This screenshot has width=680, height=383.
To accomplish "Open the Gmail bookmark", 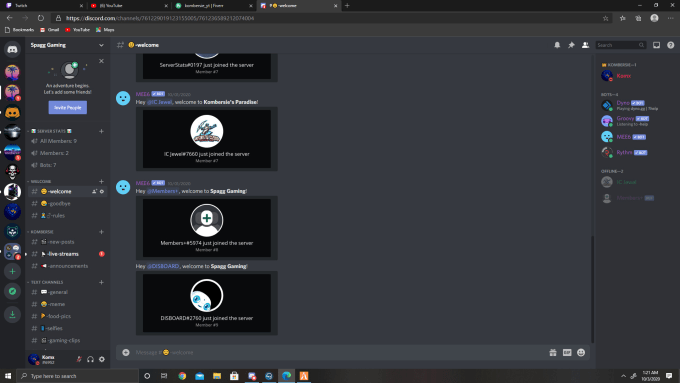I will [x=49, y=29].
